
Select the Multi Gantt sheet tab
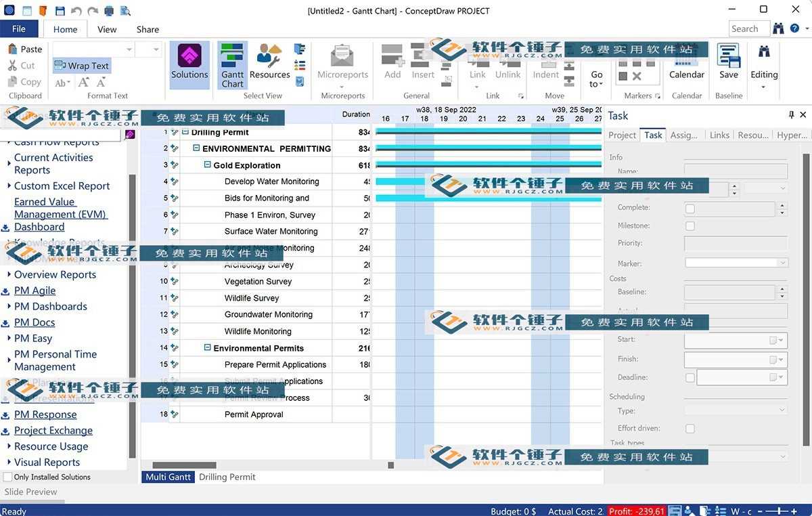pos(168,477)
